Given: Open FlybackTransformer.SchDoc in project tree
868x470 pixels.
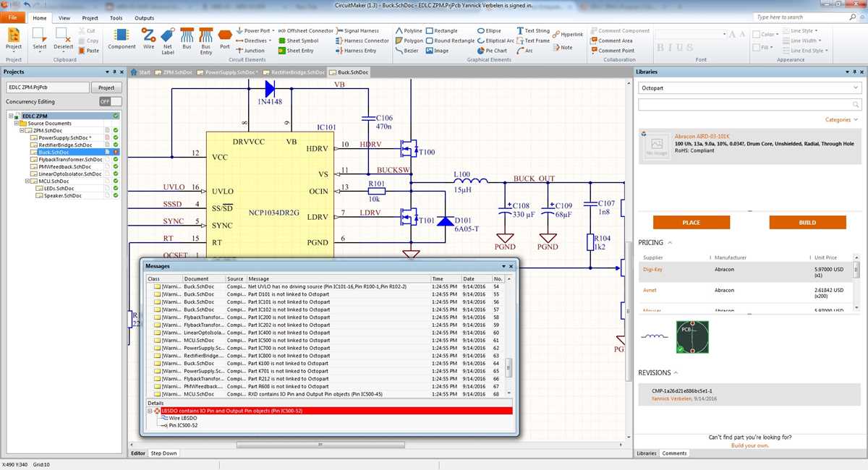Looking at the screenshot, I should pos(70,159).
